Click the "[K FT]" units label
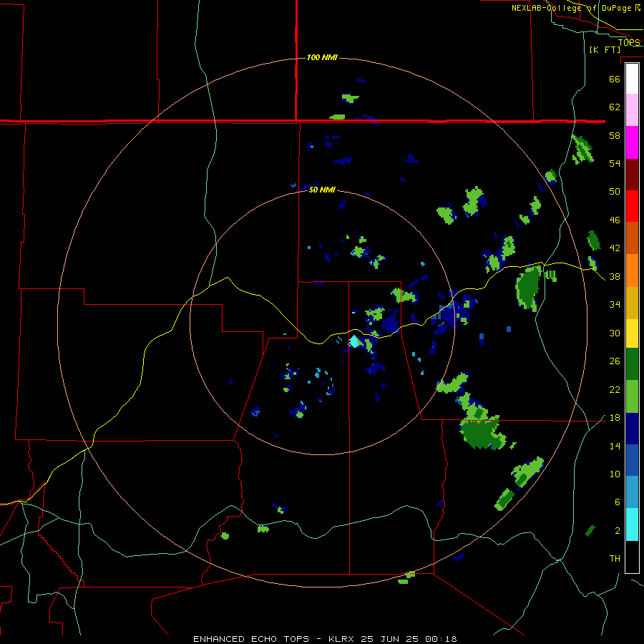Viewport: 644px width, 644px height. [x=605, y=49]
